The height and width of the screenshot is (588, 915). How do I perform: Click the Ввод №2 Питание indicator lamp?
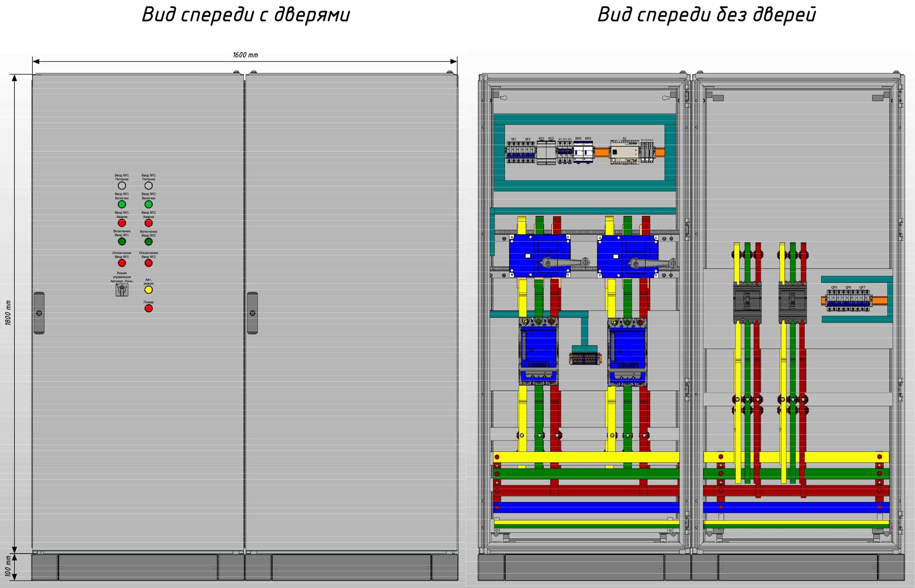point(148,186)
